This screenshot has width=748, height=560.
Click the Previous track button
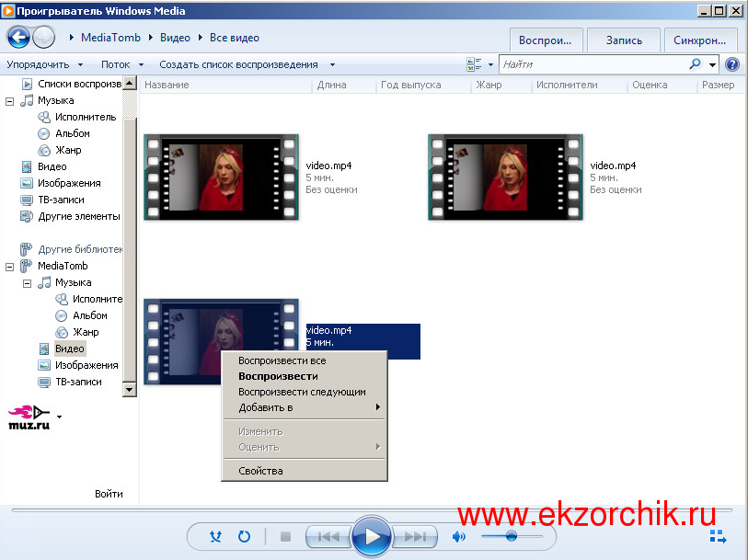click(x=328, y=537)
